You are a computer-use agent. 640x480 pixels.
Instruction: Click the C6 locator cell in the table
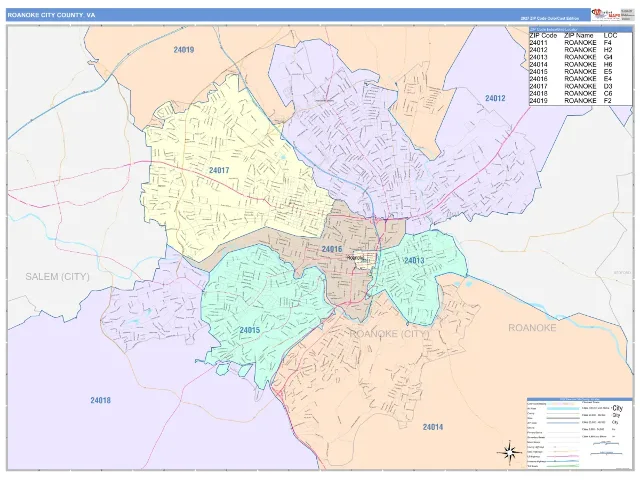(x=608, y=93)
